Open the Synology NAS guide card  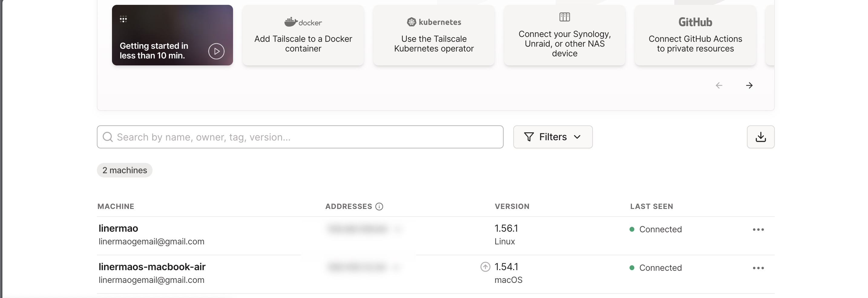click(564, 44)
